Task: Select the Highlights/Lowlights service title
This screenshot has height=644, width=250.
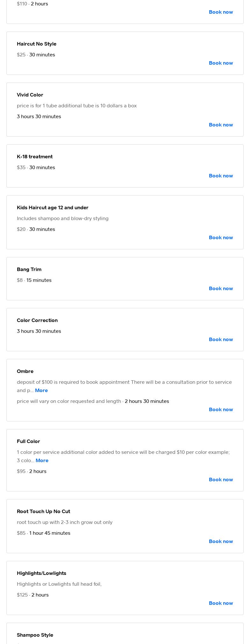Action: pos(41,573)
